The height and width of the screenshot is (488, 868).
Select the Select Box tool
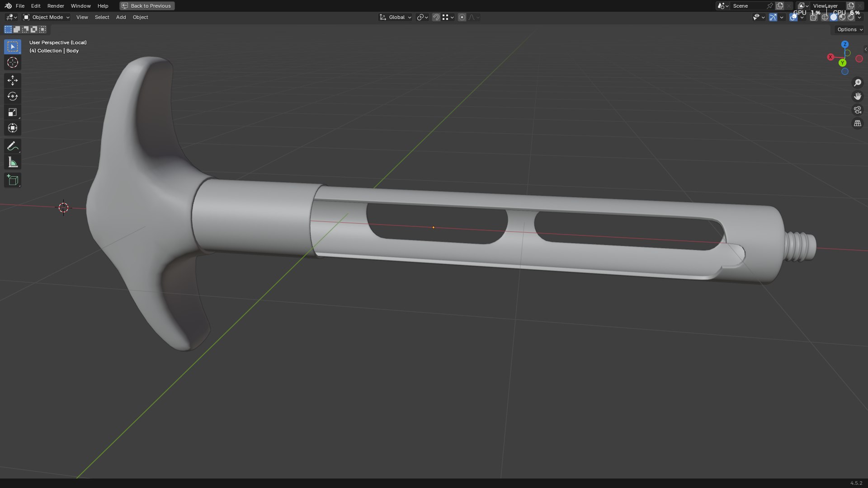point(13,47)
